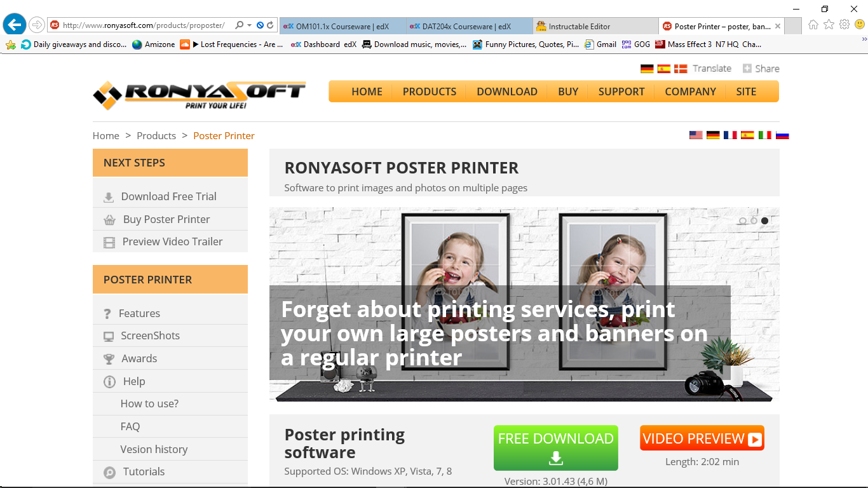Switch to Instructable Editor tab

595,26
